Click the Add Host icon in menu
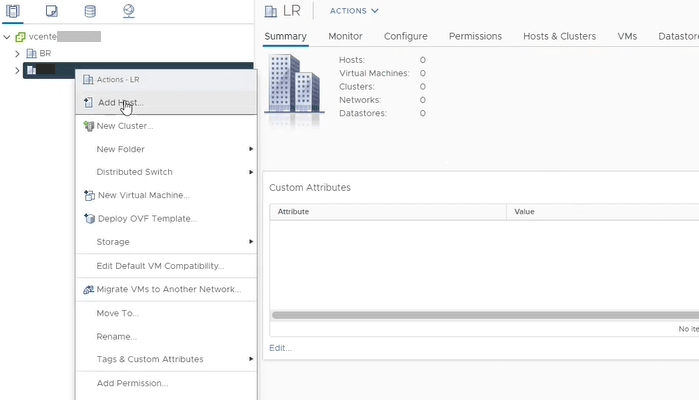This screenshot has width=699, height=400. tap(88, 103)
